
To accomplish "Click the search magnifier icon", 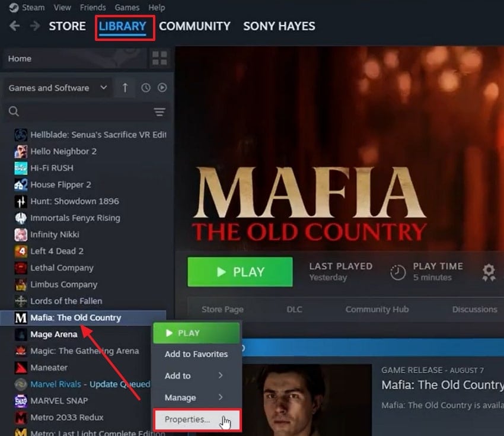I will (x=14, y=112).
